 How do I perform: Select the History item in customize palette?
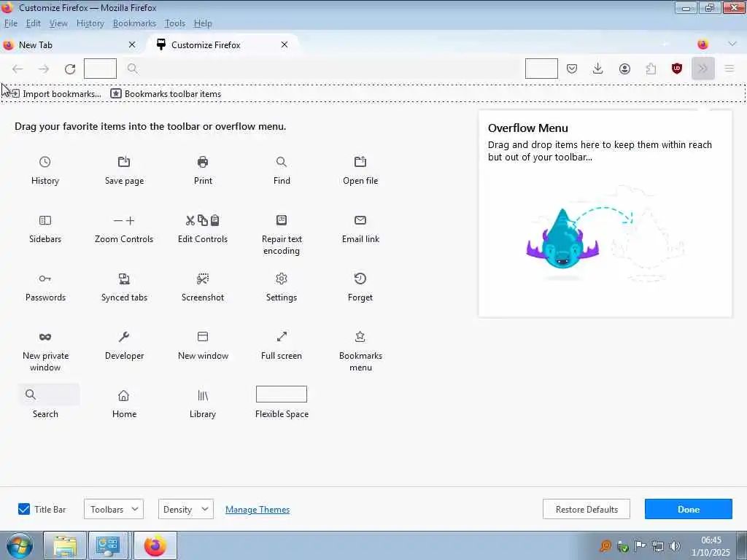click(44, 171)
